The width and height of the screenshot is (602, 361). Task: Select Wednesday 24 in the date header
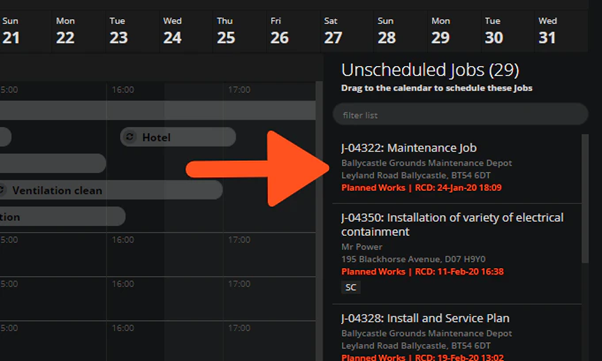[x=186, y=31]
